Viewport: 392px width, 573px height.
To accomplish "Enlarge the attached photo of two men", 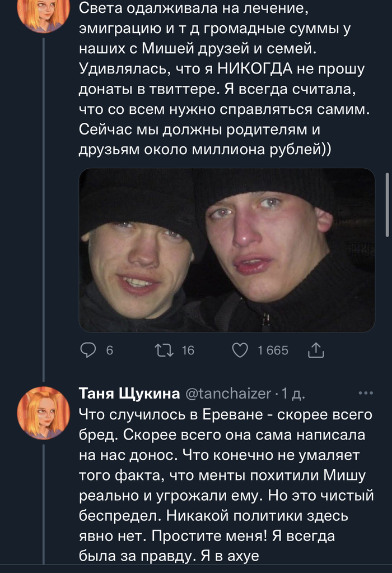I will [x=227, y=249].
